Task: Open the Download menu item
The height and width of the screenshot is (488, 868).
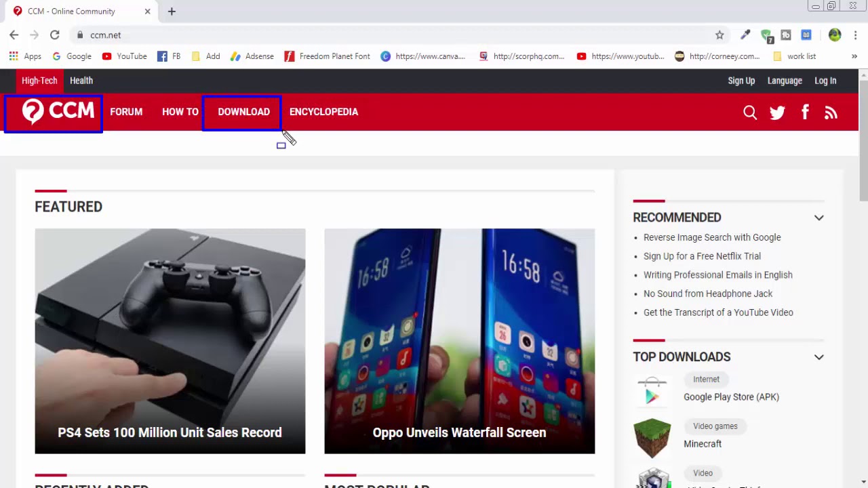Action: coord(243,112)
